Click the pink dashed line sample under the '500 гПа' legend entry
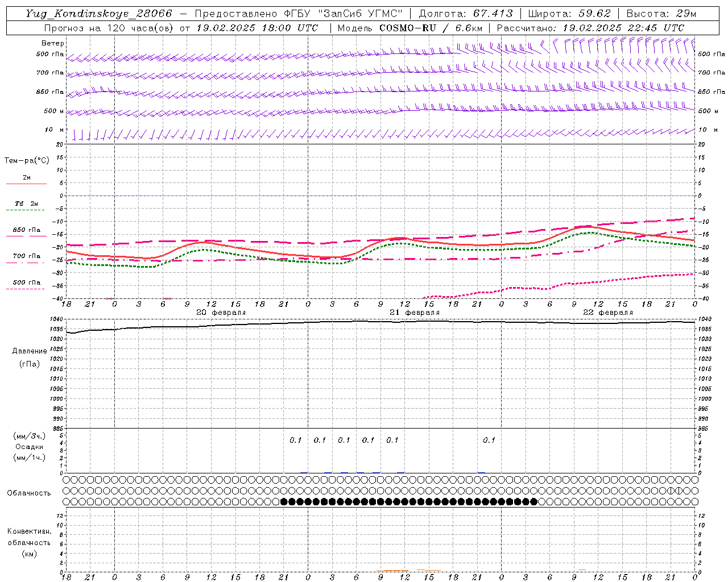 point(26,289)
